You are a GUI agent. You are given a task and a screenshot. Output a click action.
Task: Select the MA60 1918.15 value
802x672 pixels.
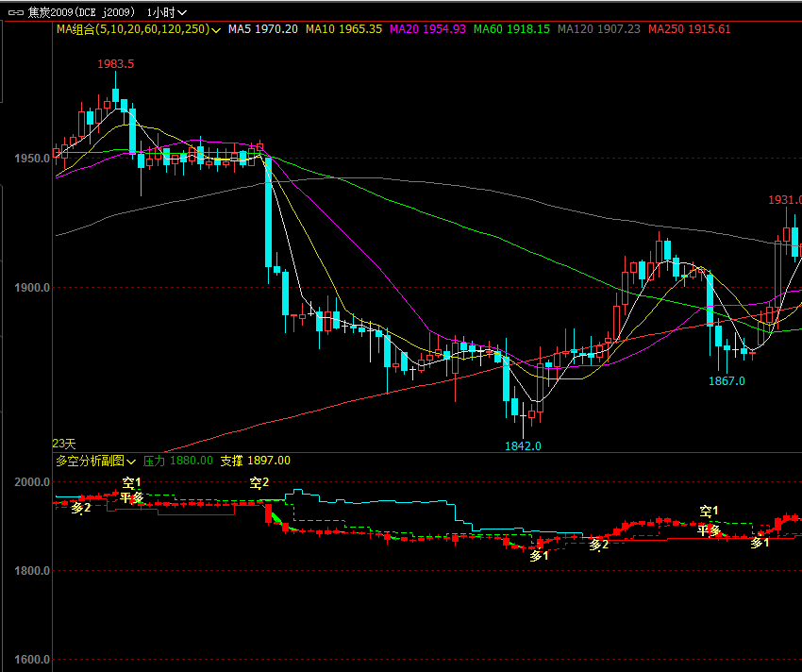click(511, 29)
